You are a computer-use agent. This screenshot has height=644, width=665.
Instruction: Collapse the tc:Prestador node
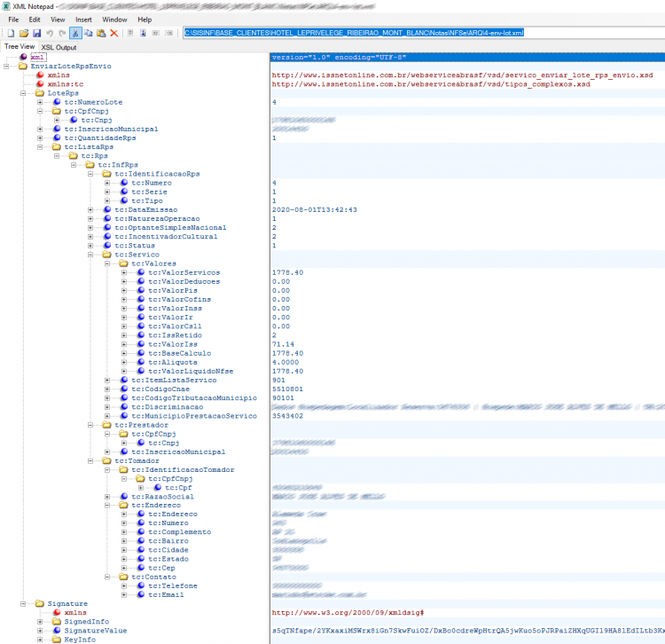pyautogui.click(x=90, y=425)
